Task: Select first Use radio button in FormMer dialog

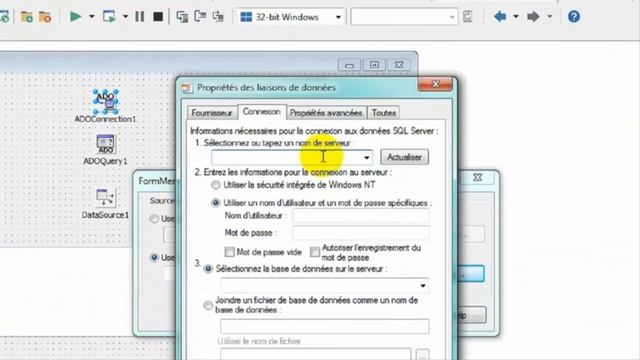Action: (154, 219)
